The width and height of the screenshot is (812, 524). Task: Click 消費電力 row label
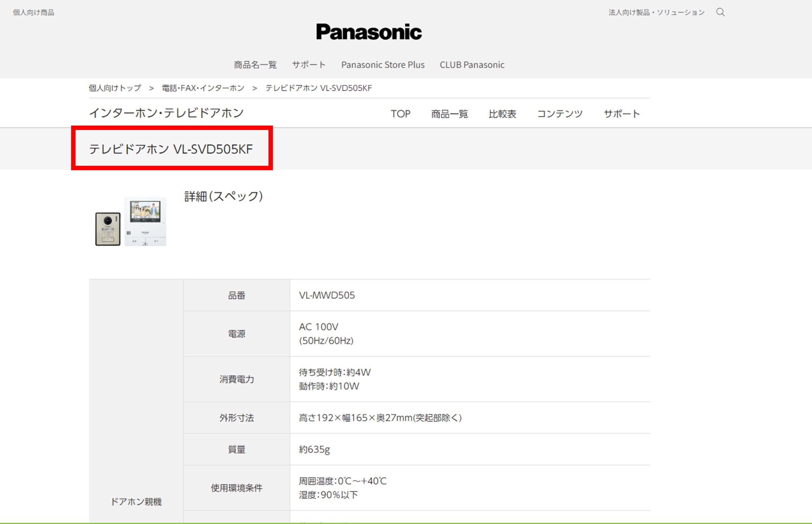(x=237, y=379)
